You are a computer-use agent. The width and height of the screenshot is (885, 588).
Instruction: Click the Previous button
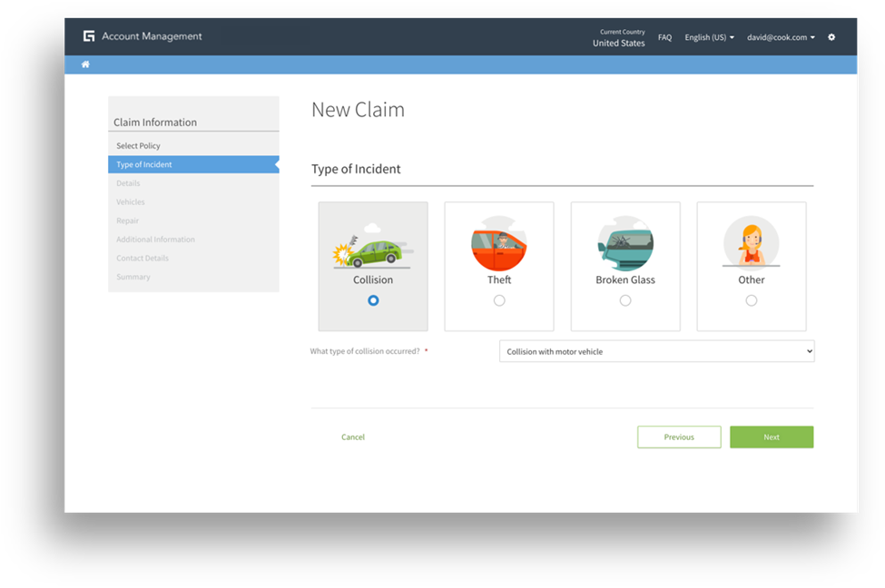pyautogui.click(x=679, y=437)
